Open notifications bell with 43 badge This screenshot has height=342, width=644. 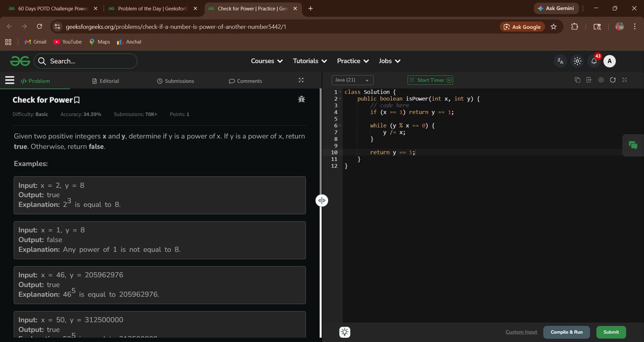pyautogui.click(x=594, y=61)
